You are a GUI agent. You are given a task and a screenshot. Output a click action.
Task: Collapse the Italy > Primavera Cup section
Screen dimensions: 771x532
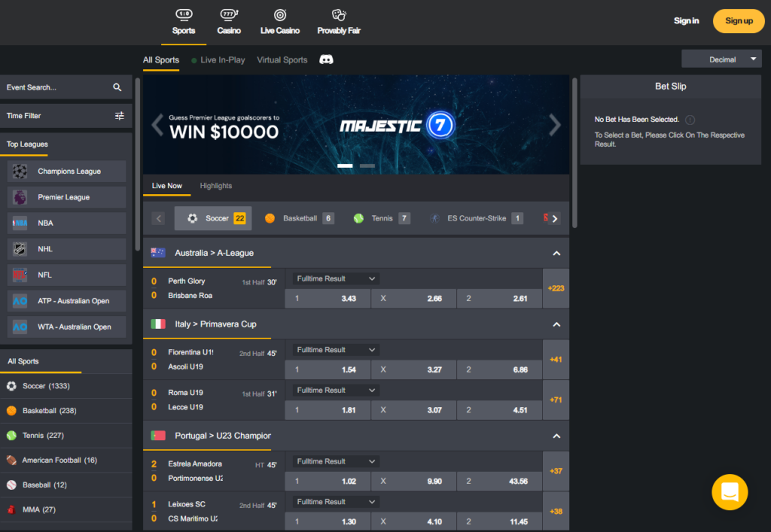click(x=556, y=325)
